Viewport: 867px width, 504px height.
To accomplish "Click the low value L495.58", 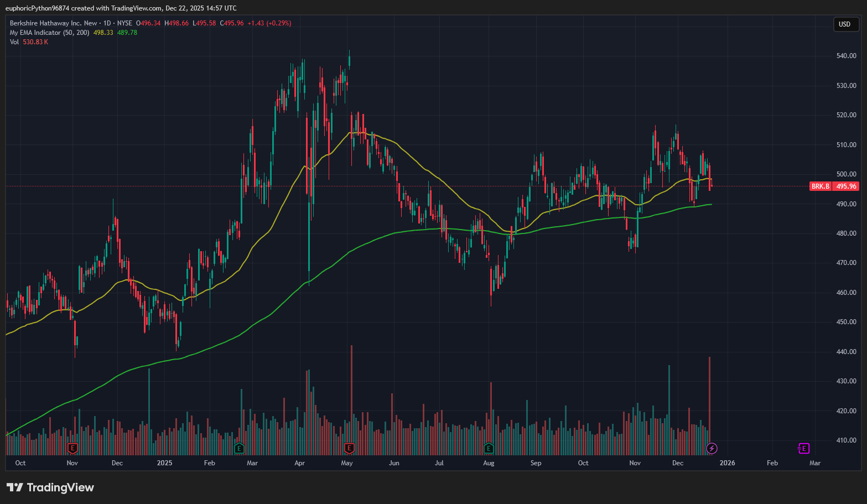I will coord(204,23).
